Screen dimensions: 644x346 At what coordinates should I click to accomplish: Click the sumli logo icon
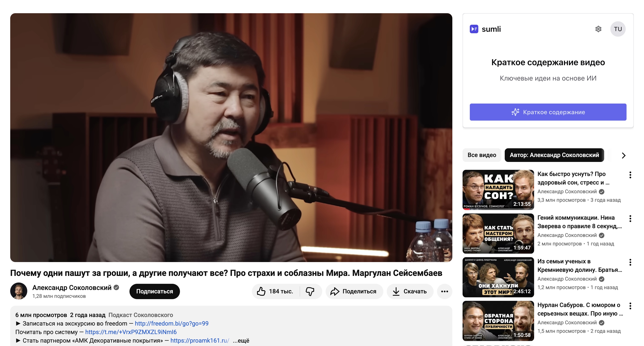(474, 29)
